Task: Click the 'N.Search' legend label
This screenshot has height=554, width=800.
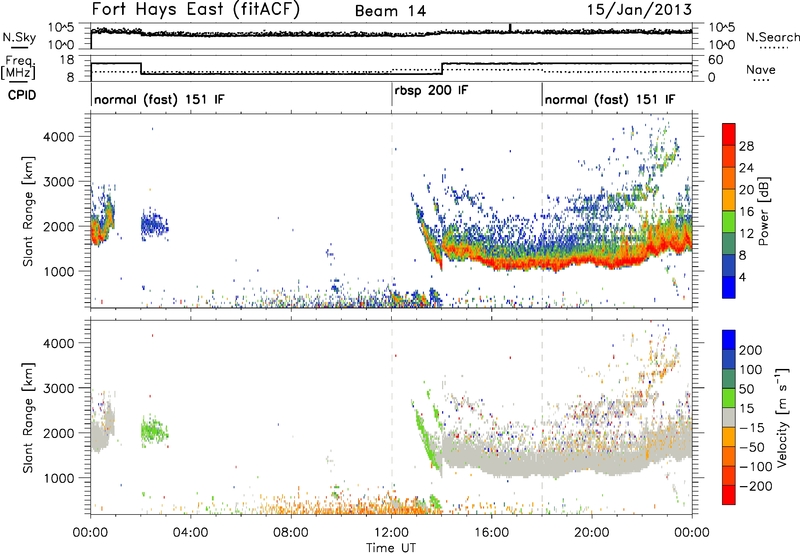Action: point(772,37)
